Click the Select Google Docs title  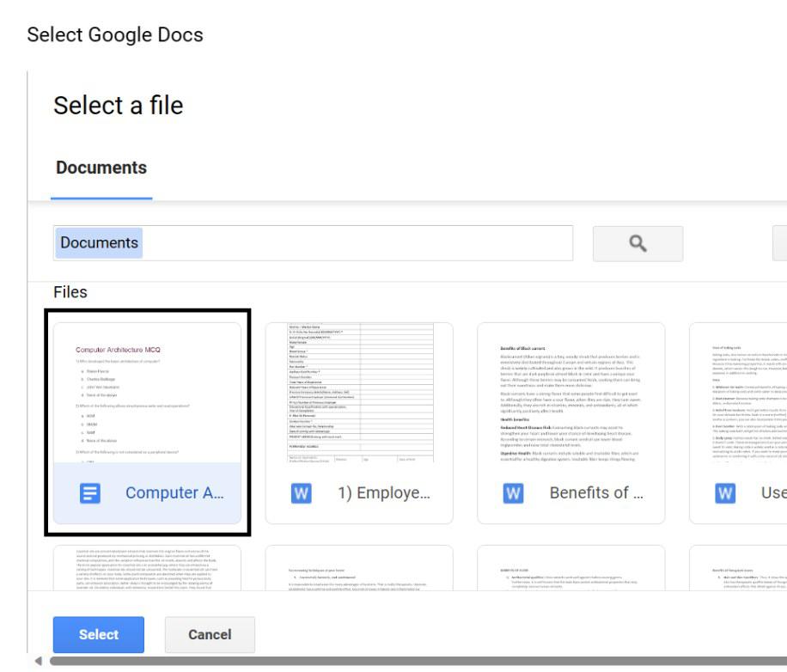click(115, 35)
